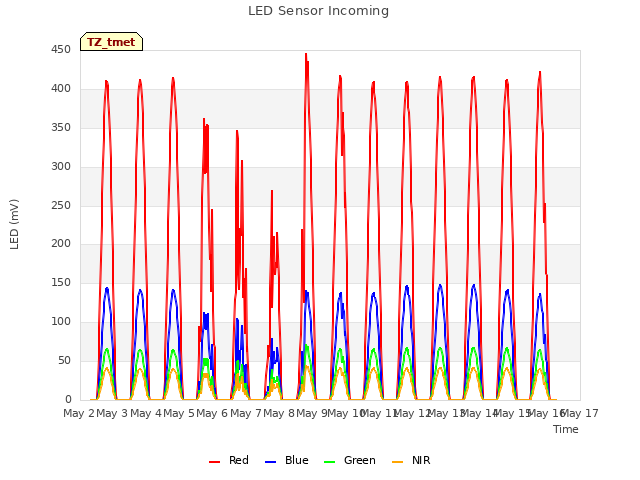Viewport: 640px width, 480px height.
Task: Click the 400 y-axis tick label
Action: pos(61,89)
